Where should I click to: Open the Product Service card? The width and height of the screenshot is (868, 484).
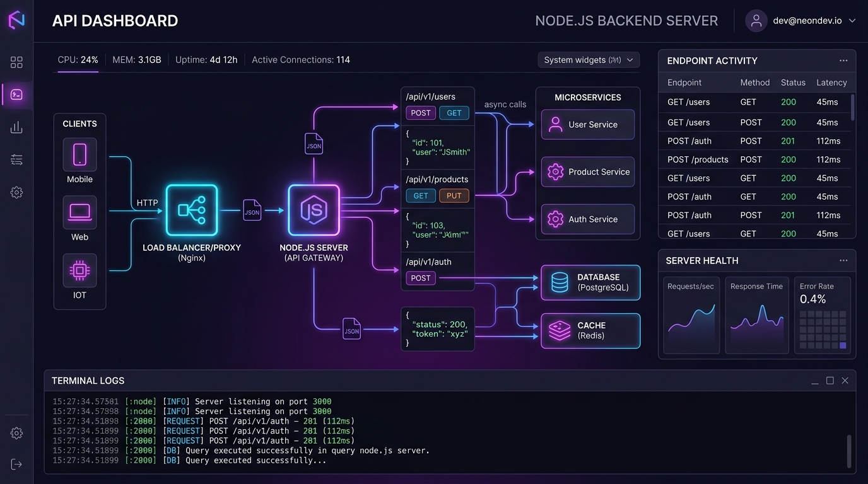point(588,171)
